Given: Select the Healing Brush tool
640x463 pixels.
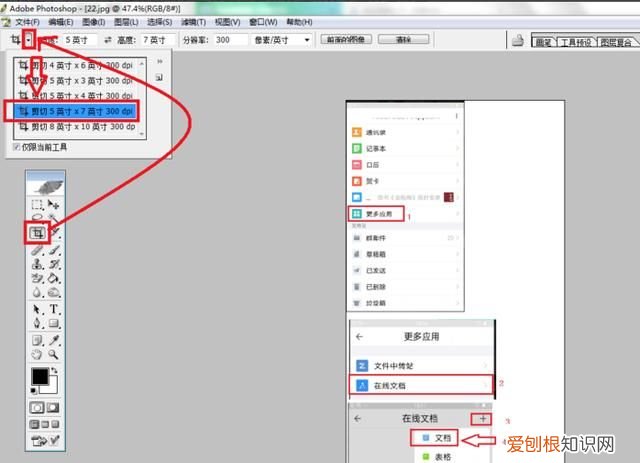Looking at the screenshot, I should pyautogui.click(x=38, y=250).
